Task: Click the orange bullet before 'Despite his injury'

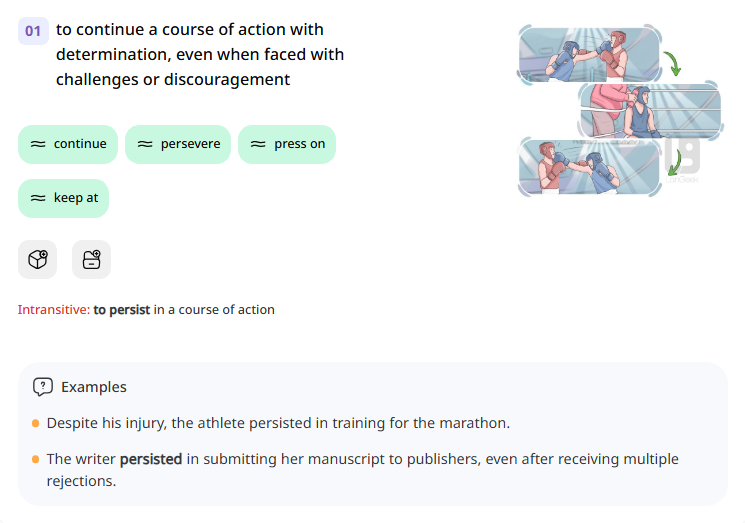Action: click(x=36, y=423)
